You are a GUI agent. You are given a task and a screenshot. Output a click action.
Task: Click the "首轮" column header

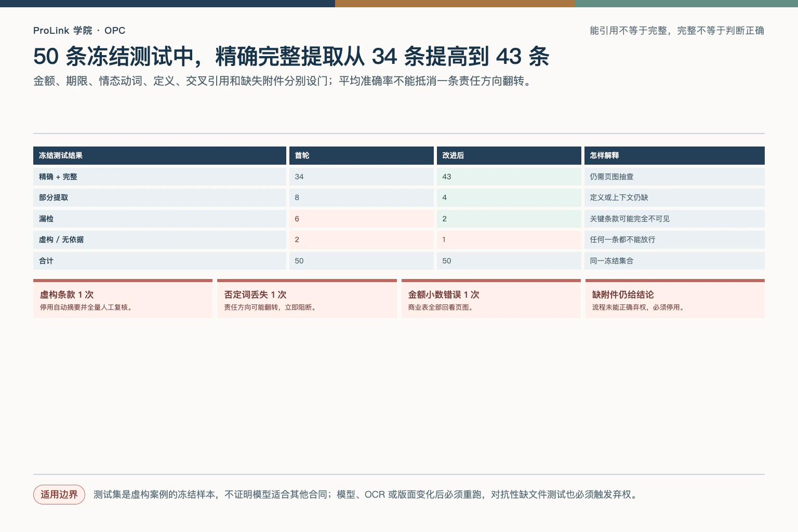click(x=361, y=155)
